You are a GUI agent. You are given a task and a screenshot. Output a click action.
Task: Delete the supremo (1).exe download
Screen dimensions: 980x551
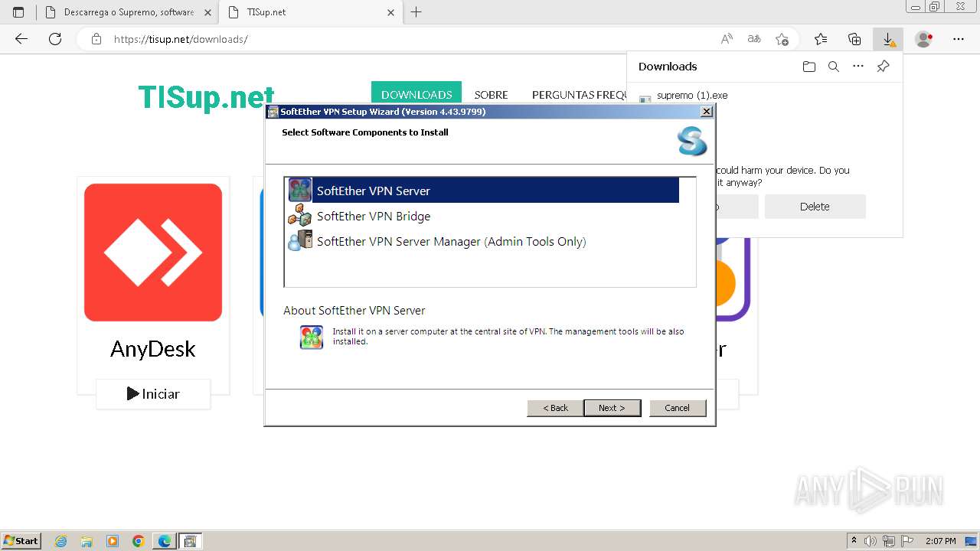point(815,207)
